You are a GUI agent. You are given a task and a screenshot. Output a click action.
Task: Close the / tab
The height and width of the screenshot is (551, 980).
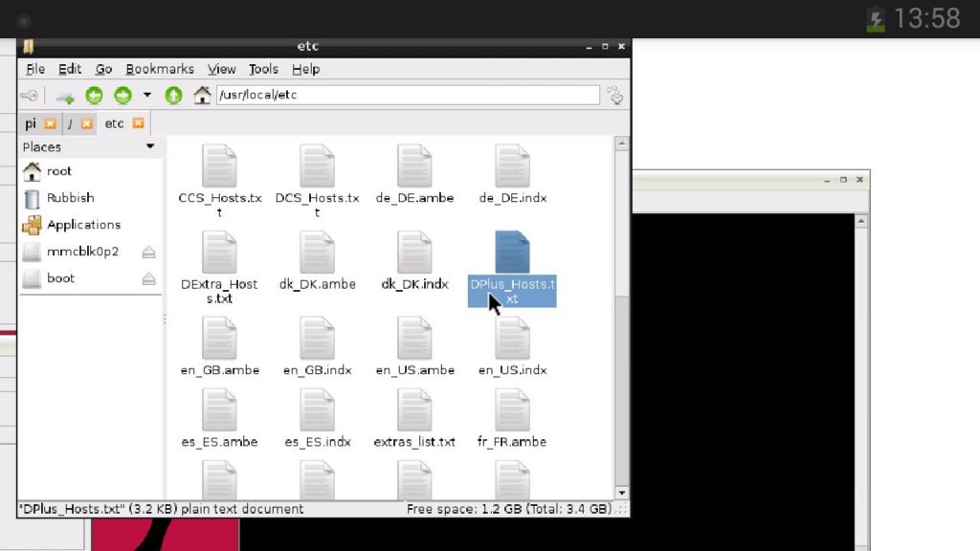[87, 123]
